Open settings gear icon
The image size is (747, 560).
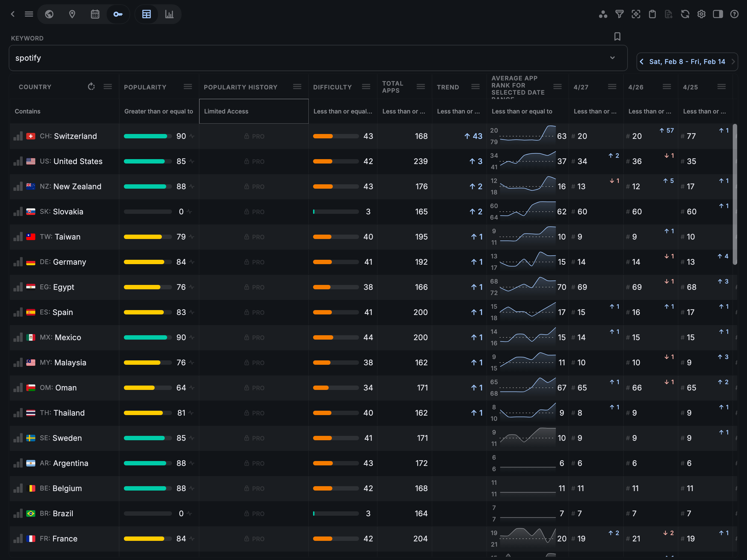[701, 14]
